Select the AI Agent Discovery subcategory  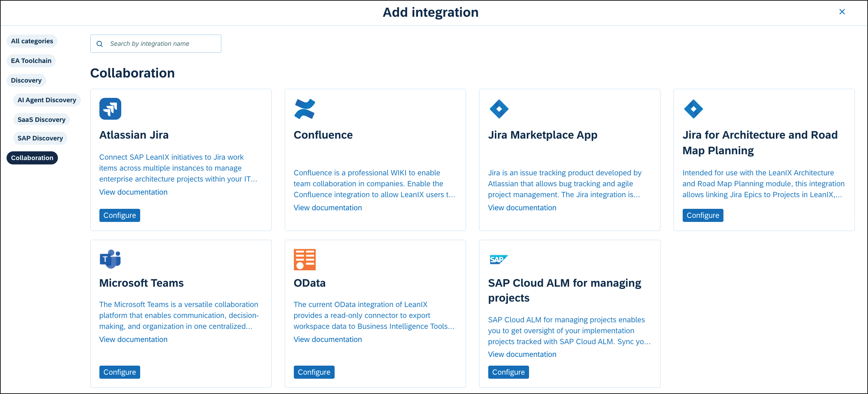pos(47,100)
